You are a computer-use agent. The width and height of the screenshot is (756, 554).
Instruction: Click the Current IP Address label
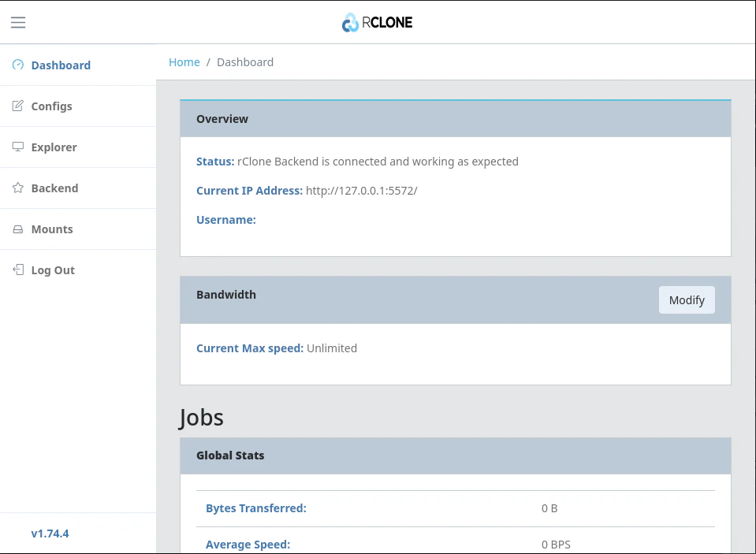[x=249, y=191]
